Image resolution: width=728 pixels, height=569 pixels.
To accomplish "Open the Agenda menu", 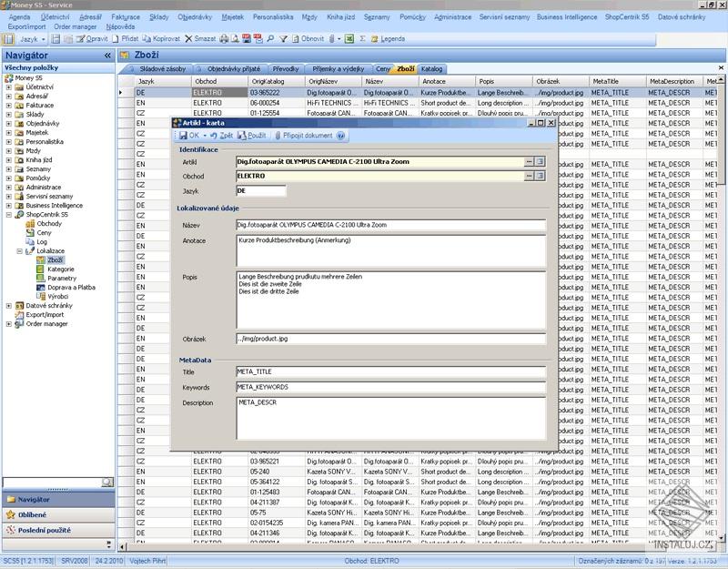I will coord(19,17).
